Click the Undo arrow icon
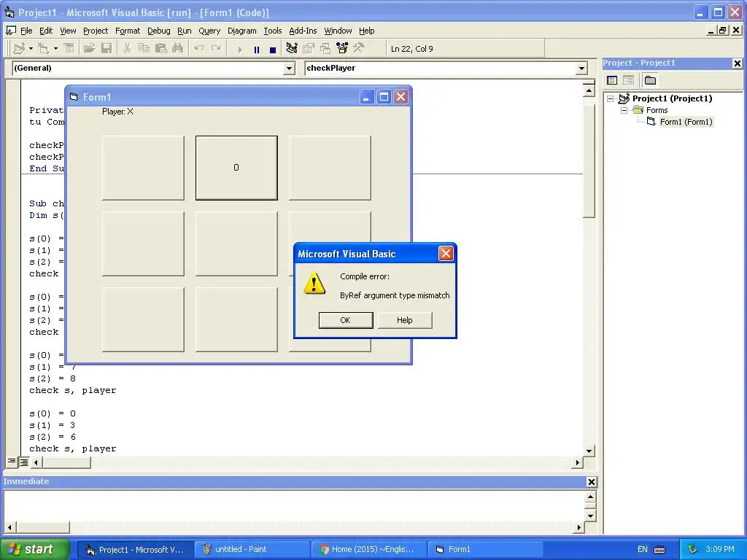Viewport: 747px width, 560px height. coord(199,48)
